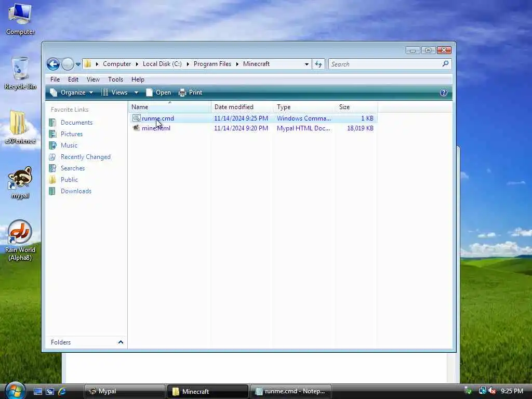Open Downloads favorite link
This screenshot has height=399, width=532.
(x=76, y=191)
